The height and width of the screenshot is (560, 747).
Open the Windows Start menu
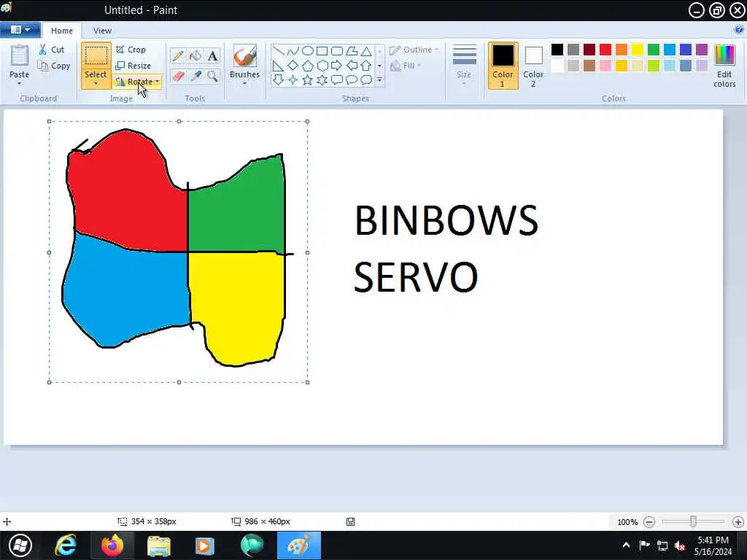[20, 545]
